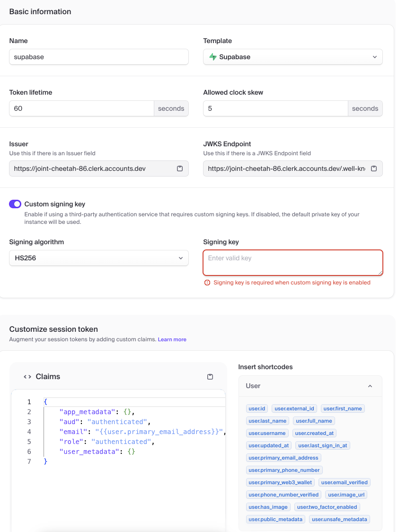Open the Signing algorithm dropdown
Viewport: 398px width, 532px height.
click(x=98, y=258)
